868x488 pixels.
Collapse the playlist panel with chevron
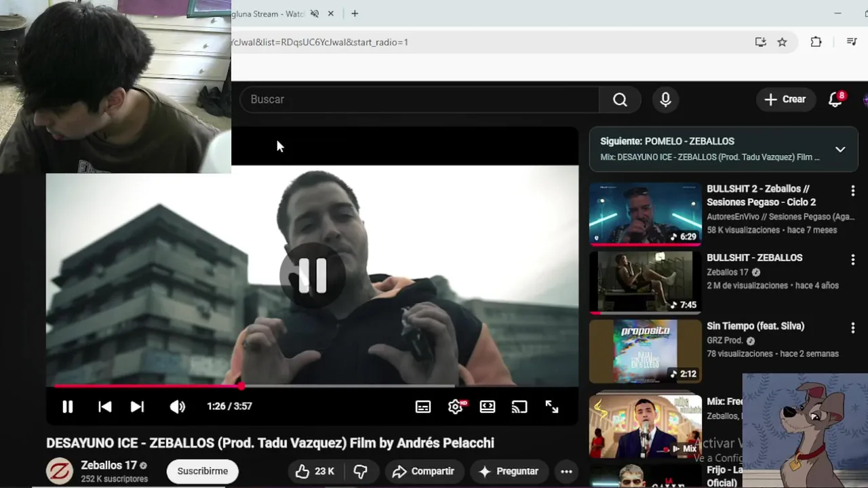(x=840, y=149)
